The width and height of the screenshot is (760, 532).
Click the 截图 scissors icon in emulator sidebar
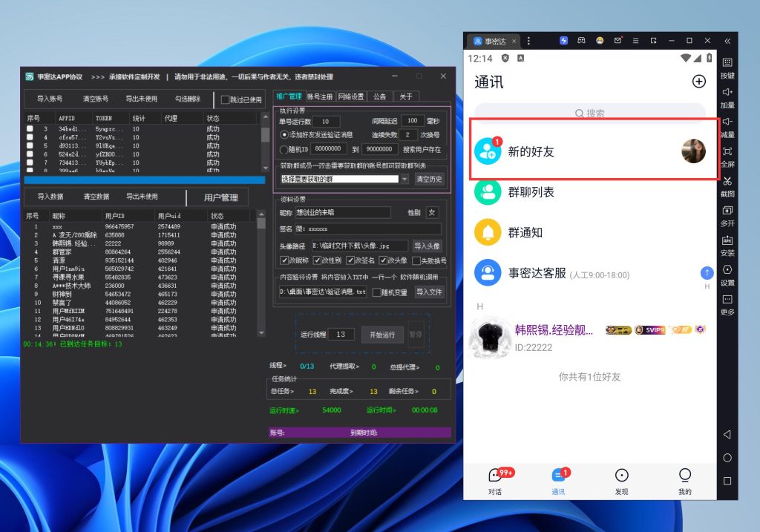point(727,182)
